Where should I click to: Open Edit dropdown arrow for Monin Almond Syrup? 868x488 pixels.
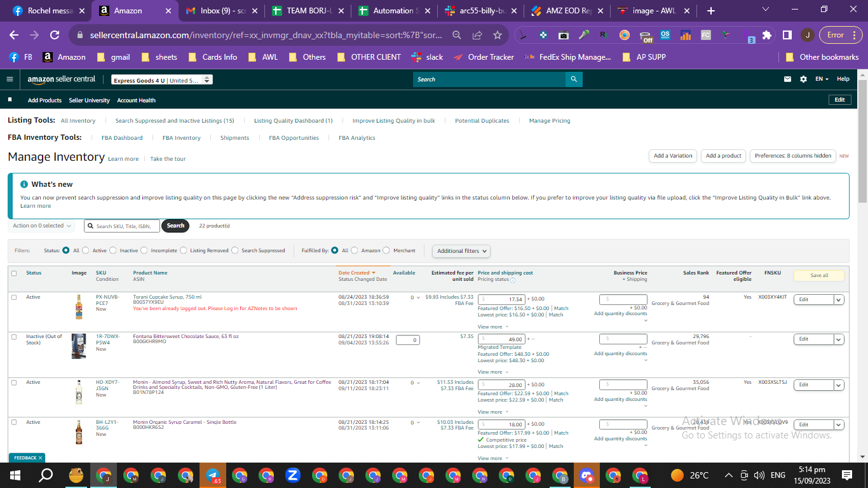(838, 385)
